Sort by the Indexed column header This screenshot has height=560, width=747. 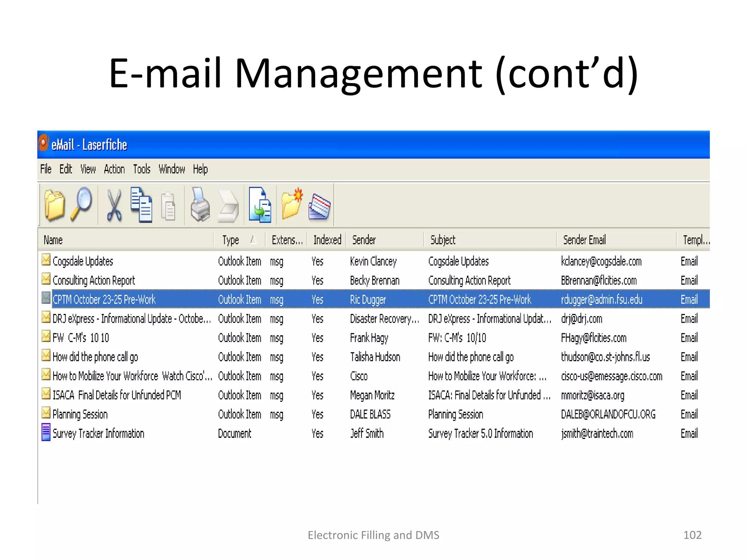pos(327,240)
